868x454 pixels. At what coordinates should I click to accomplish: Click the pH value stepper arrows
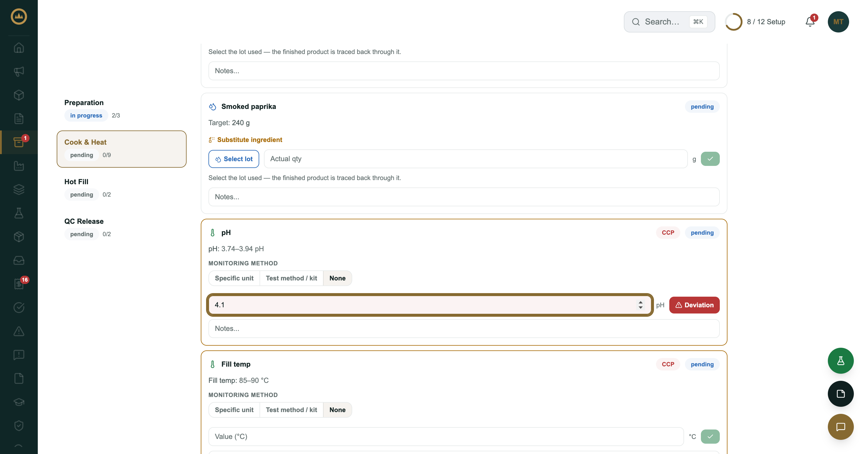640,305
